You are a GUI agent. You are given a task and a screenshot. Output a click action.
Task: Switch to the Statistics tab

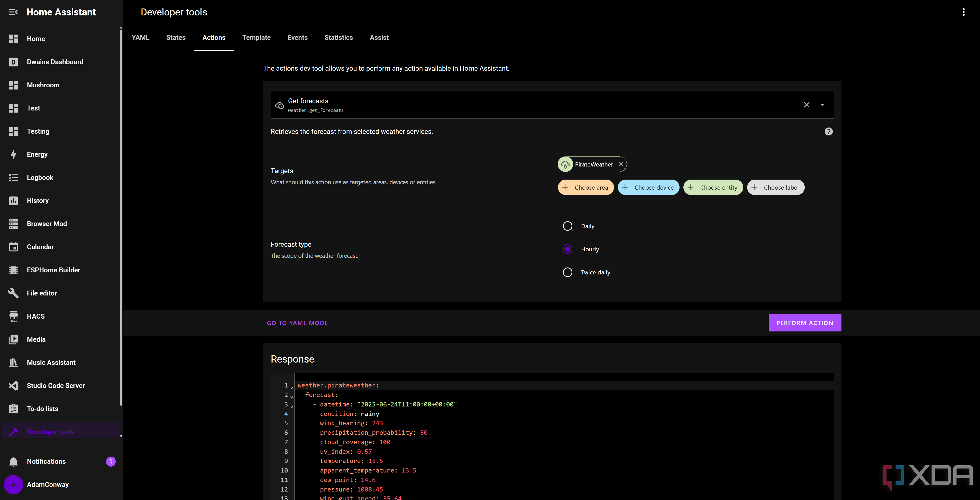338,38
